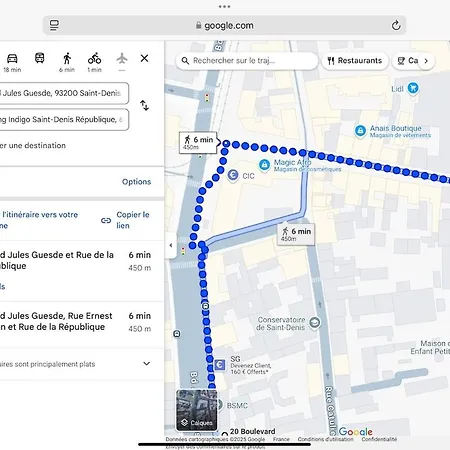Image resolution: width=450 pixels, height=450 pixels.
Task: Click the BSMC place label
Action: (x=237, y=406)
